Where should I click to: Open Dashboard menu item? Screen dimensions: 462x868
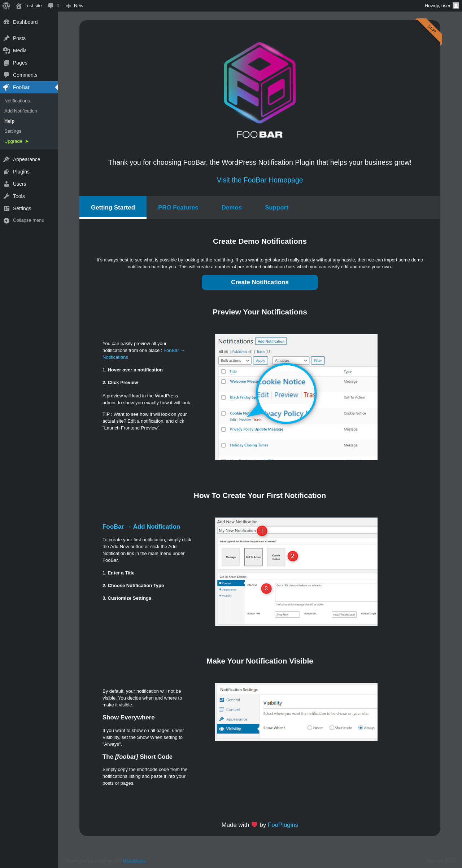[x=29, y=22]
